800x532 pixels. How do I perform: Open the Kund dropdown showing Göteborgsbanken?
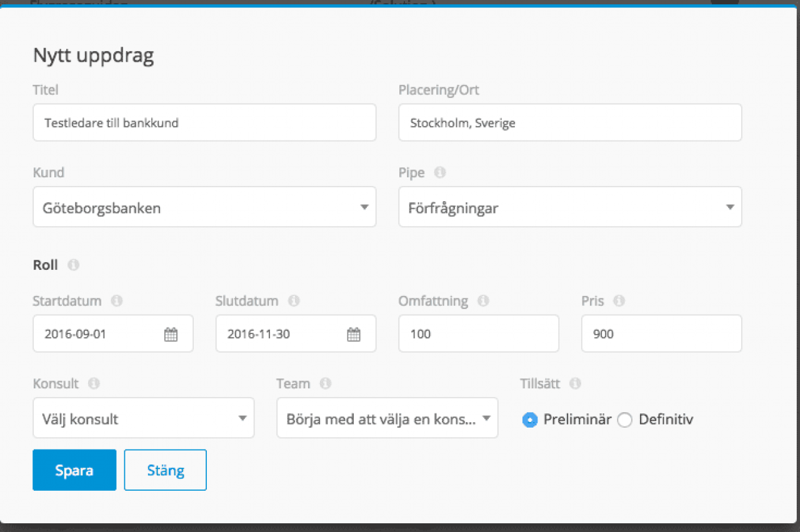click(x=204, y=207)
